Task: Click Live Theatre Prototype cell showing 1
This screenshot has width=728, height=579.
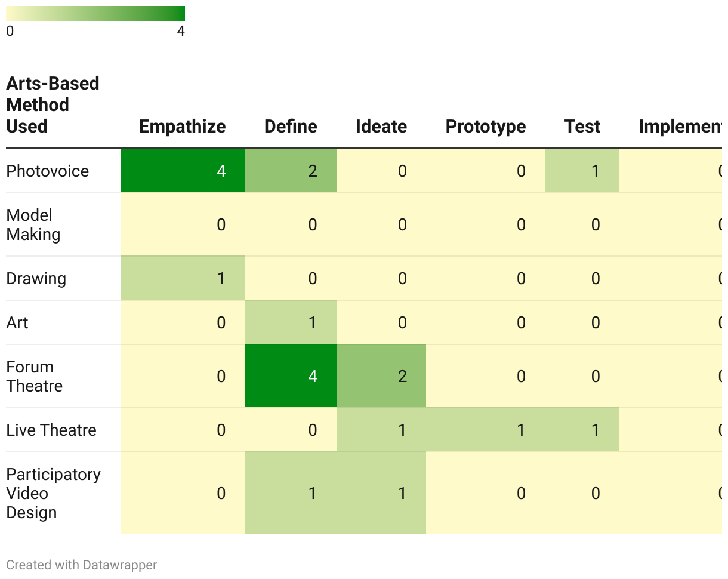Action: (x=486, y=430)
